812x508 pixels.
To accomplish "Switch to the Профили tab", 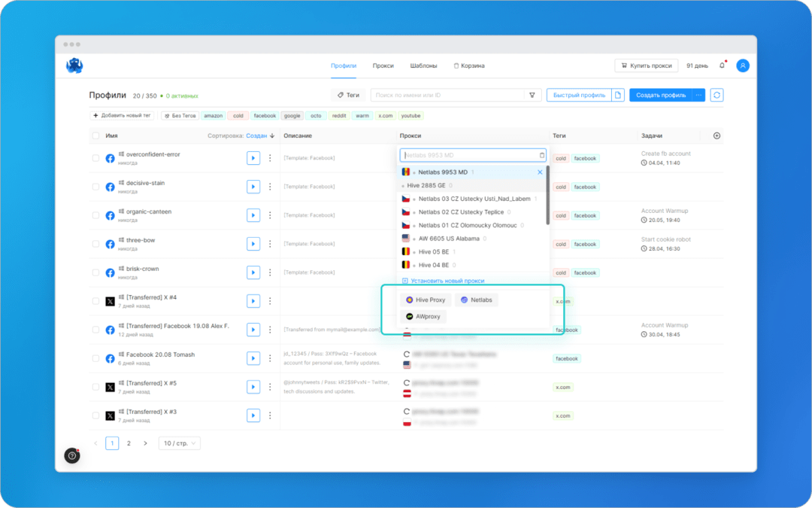I will 344,65.
